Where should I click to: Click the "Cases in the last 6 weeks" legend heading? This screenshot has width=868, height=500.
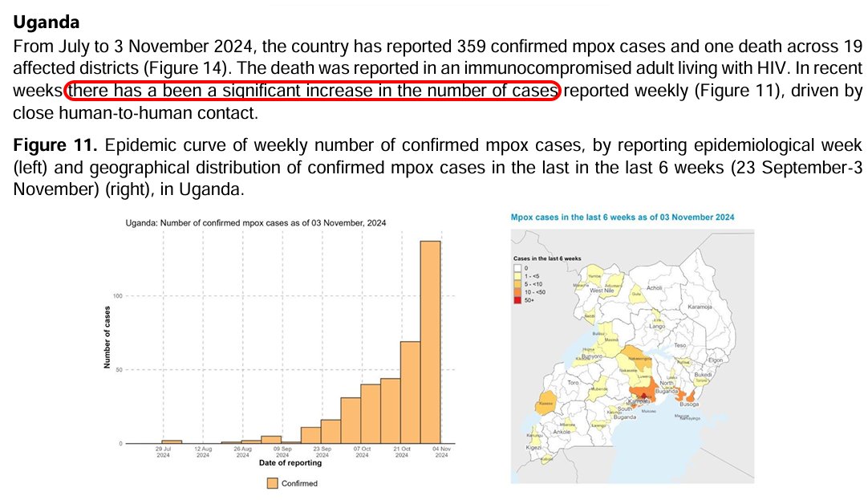(x=547, y=258)
